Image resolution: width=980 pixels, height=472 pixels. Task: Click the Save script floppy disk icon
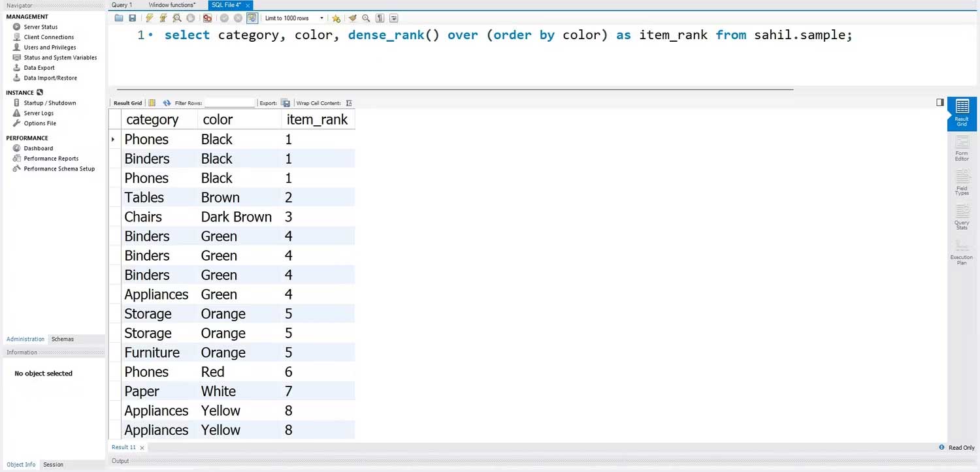[133, 18]
